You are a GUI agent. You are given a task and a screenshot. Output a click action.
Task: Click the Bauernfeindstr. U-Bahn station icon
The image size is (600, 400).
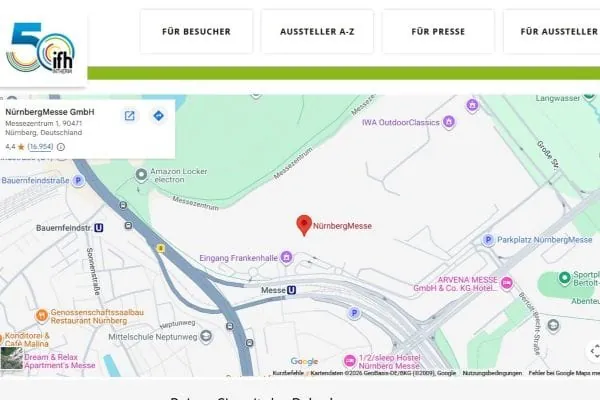(x=99, y=228)
